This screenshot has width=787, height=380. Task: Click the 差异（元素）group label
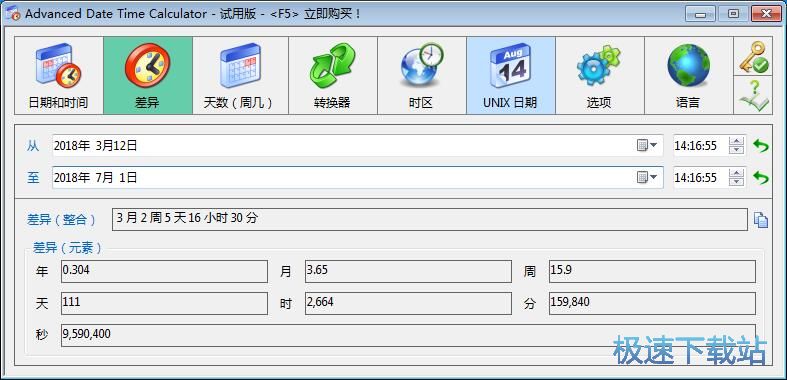pyautogui.click(x=68, y=247)
